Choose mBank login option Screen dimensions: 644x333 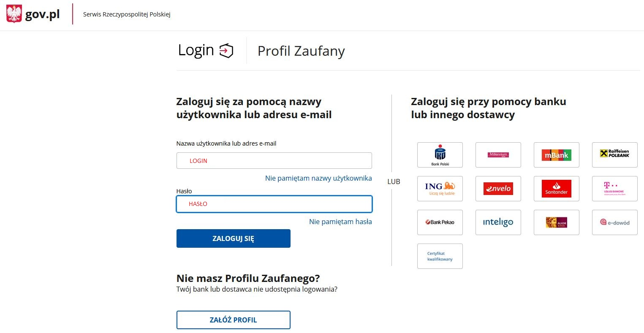(x=556, y=155)
